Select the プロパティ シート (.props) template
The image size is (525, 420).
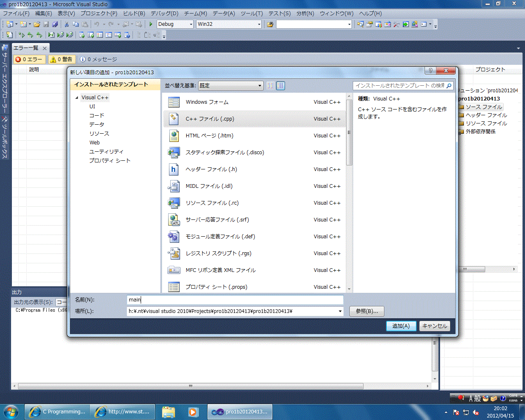[x=254, y=287]
